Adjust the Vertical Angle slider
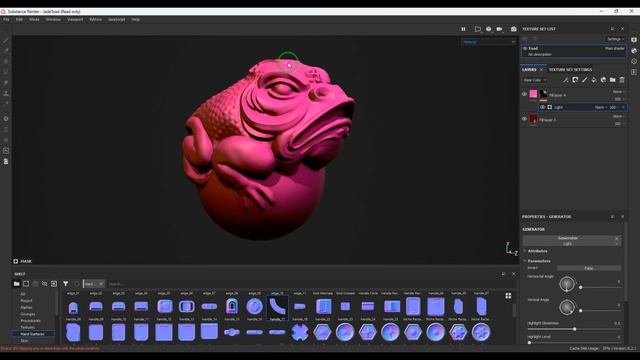The height and width of the screenshot is (360, 640). pyautogui.click(x=600, y=311)
